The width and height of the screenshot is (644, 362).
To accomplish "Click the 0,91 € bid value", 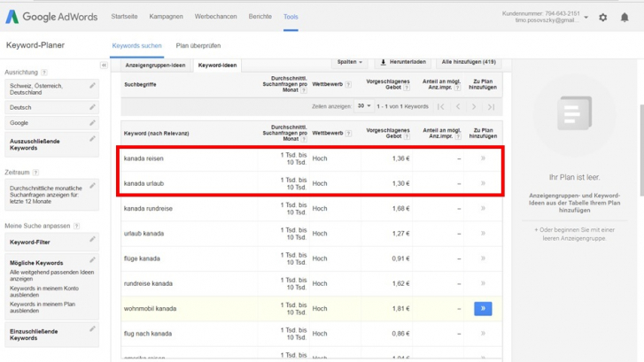I will [x=400, y=258].
